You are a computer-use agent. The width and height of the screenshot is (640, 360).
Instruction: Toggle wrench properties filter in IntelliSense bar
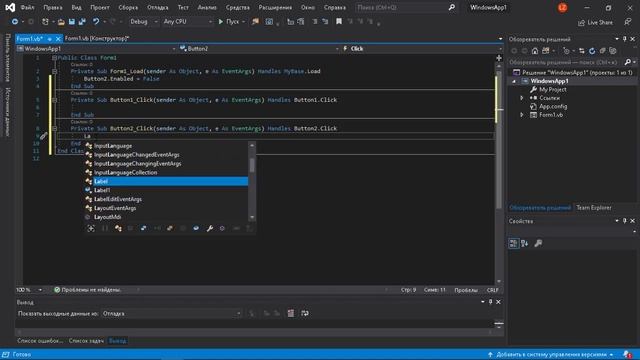pyautogui.click(x=209, y=228)
